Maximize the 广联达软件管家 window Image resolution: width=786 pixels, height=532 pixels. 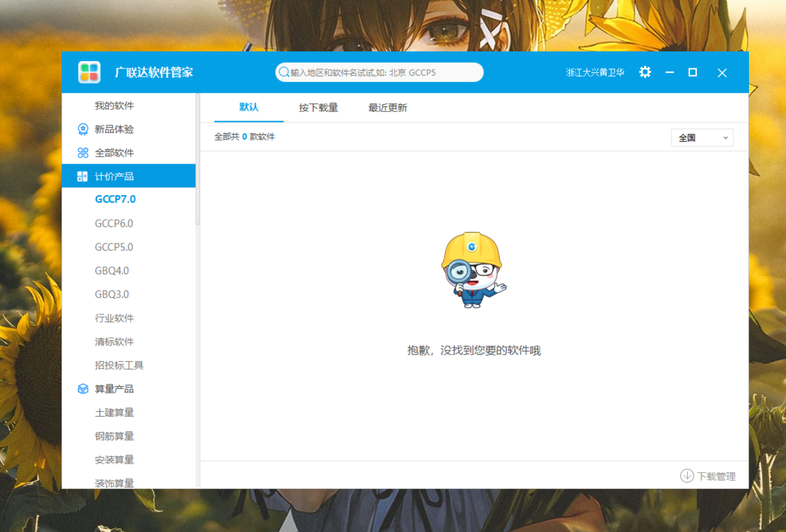(693, 72)
